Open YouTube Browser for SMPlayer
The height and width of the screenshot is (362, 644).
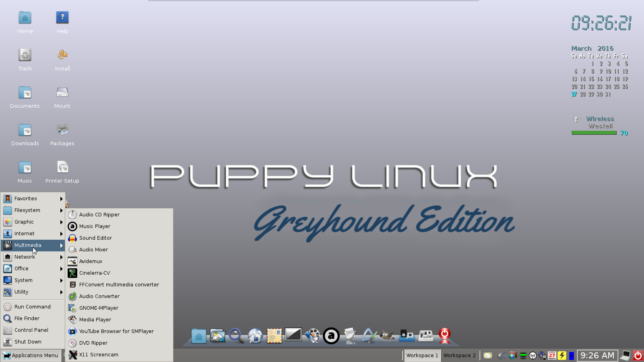coord(119,331)
